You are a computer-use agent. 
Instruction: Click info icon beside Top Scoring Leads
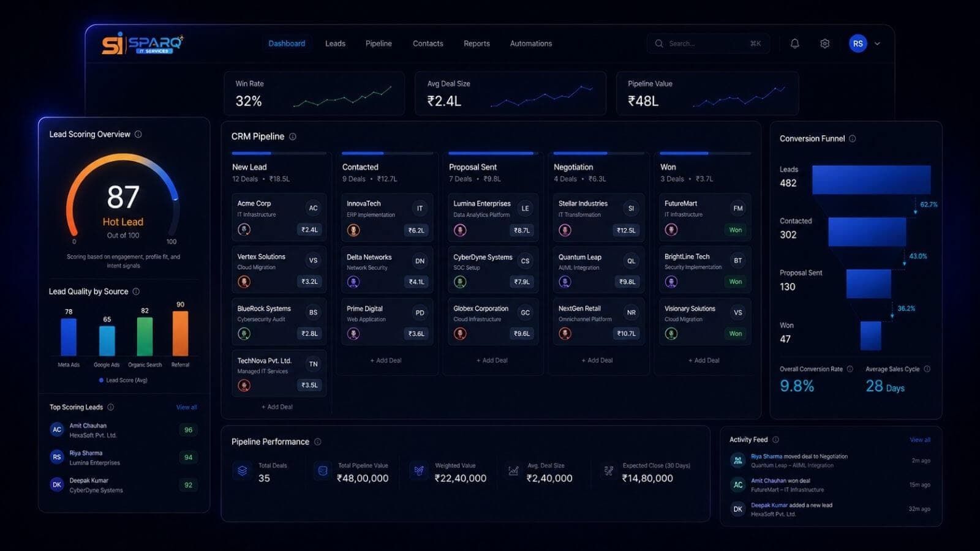(x=111, y=407)
